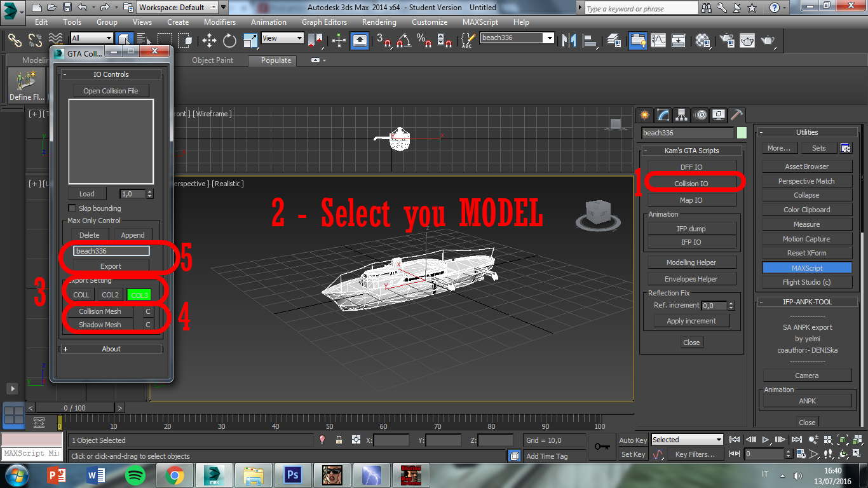The height and width of the screenshot is (488, 868).
Task: Click the Open Collision File button
Action: (111, 91)
